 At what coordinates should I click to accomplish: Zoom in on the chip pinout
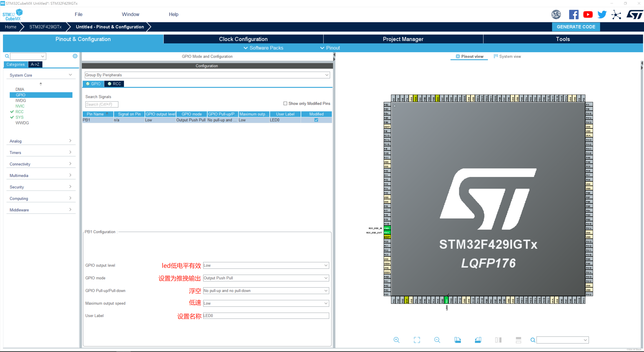point(397,340)
